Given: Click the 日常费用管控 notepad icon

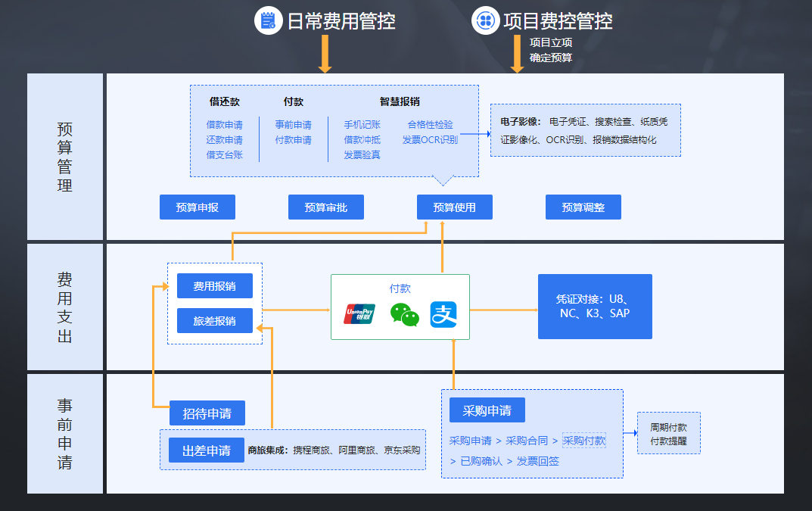Looking at the screenshot, I should pyautogui.click(x=267, y=20).
